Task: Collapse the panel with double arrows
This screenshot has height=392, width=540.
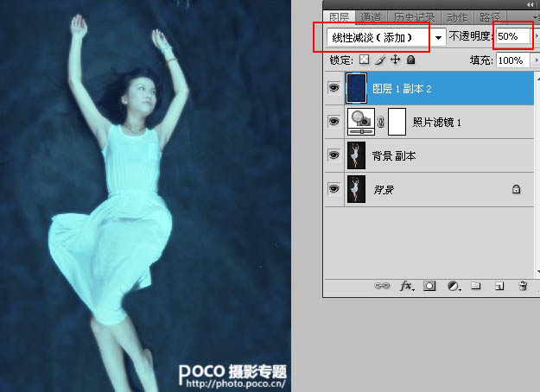Action: coord(530,4)
